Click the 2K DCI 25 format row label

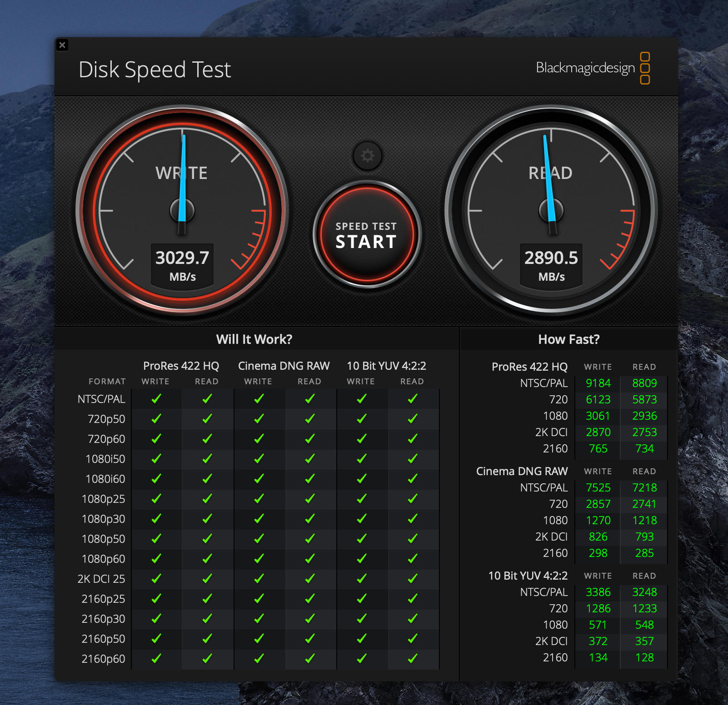pos(101,579)
